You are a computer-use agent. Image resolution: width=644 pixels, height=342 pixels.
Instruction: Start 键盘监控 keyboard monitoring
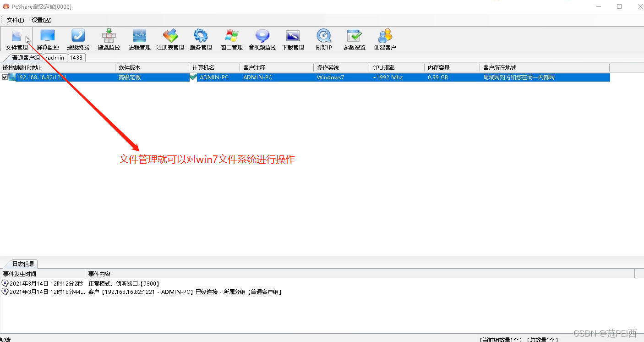click(109, 39)
